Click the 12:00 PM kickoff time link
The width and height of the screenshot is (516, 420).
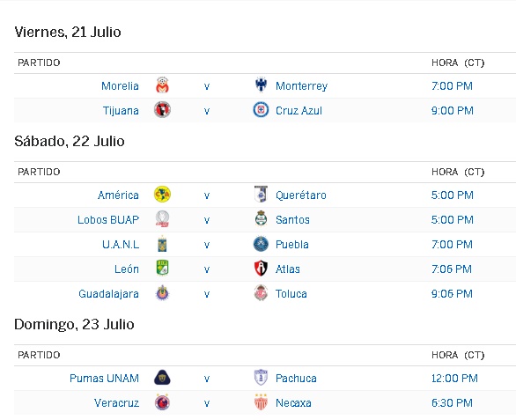click(454, 379)
